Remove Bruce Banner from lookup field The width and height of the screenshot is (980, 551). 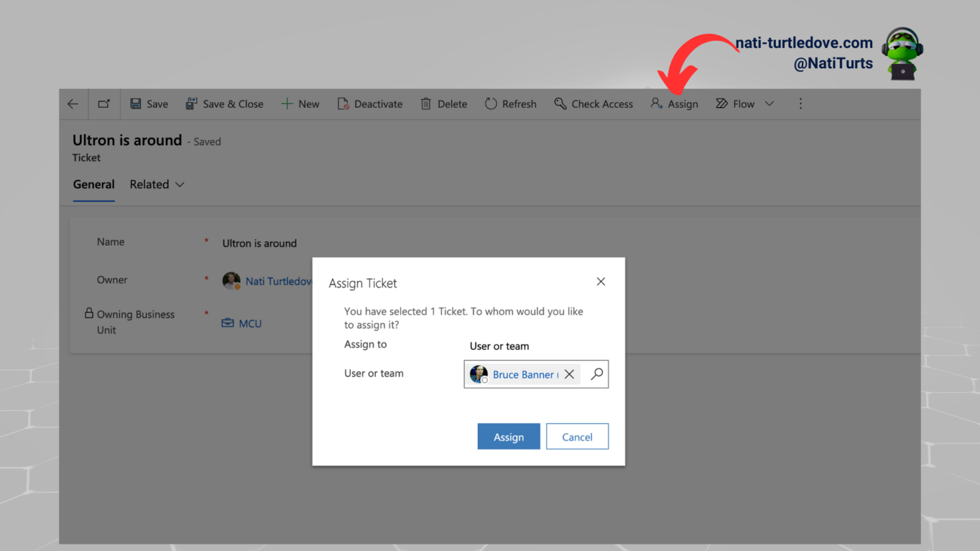[570, 374]
